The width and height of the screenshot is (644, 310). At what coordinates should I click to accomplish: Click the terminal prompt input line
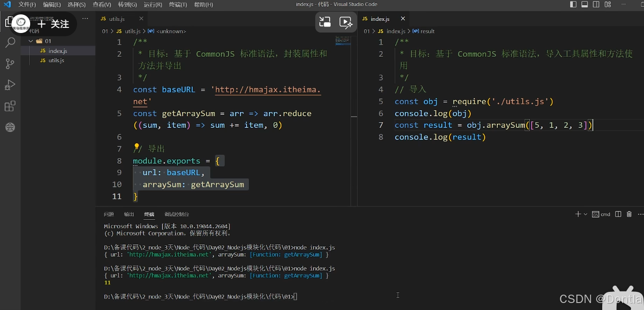tap(201, 297)
